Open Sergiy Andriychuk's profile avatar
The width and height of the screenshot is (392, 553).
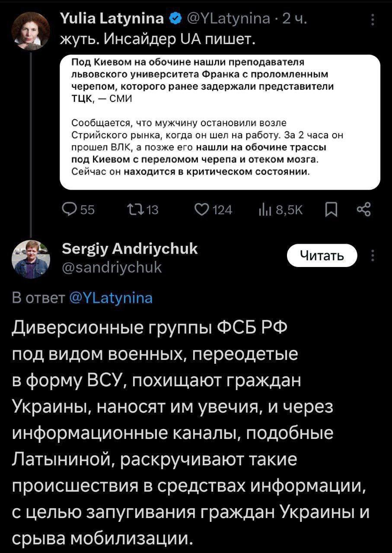pyautogui.click(x=31, y=259)
